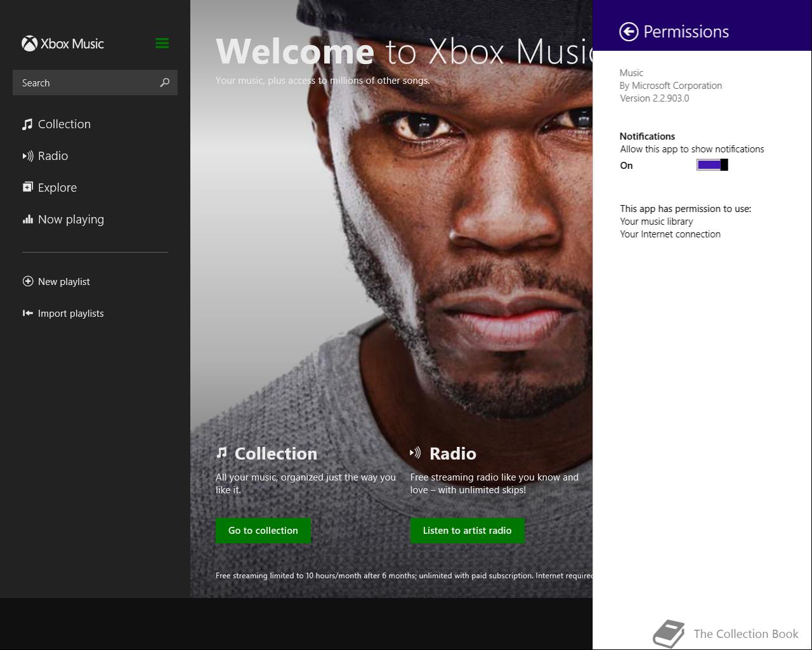
Task: Click the Go to collection button
Action: pos(263,531)
